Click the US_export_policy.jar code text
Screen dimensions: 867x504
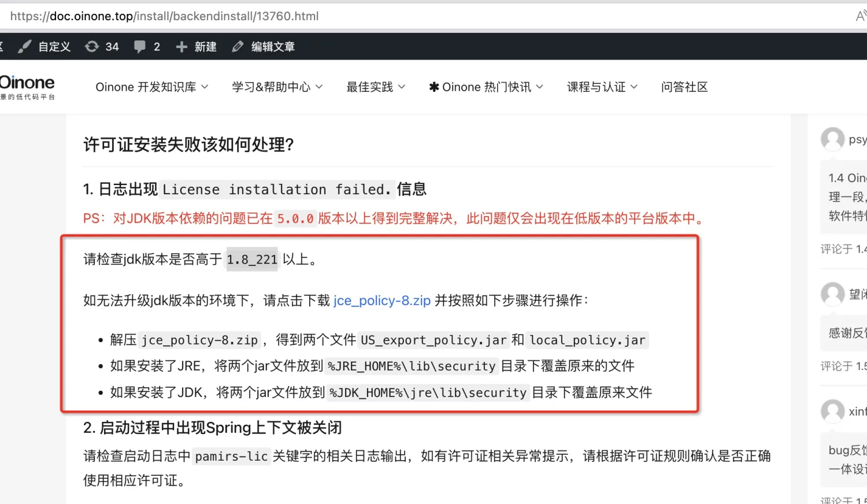tap(433, 340)
